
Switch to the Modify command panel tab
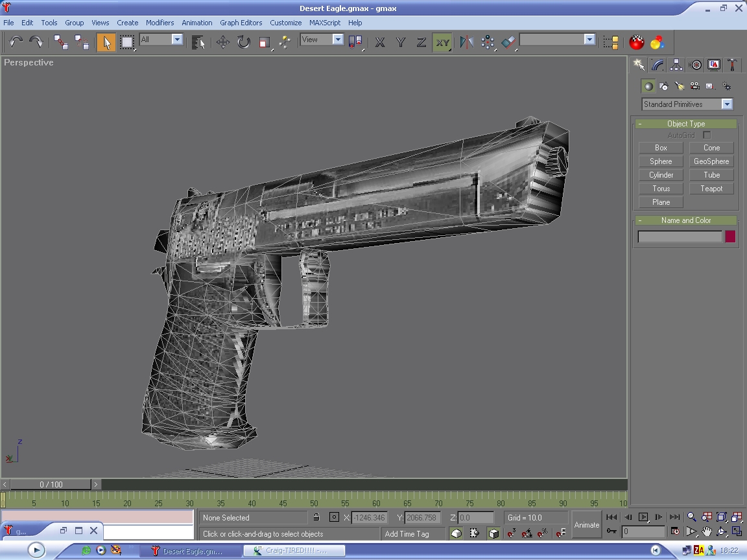tap(658, 65)
